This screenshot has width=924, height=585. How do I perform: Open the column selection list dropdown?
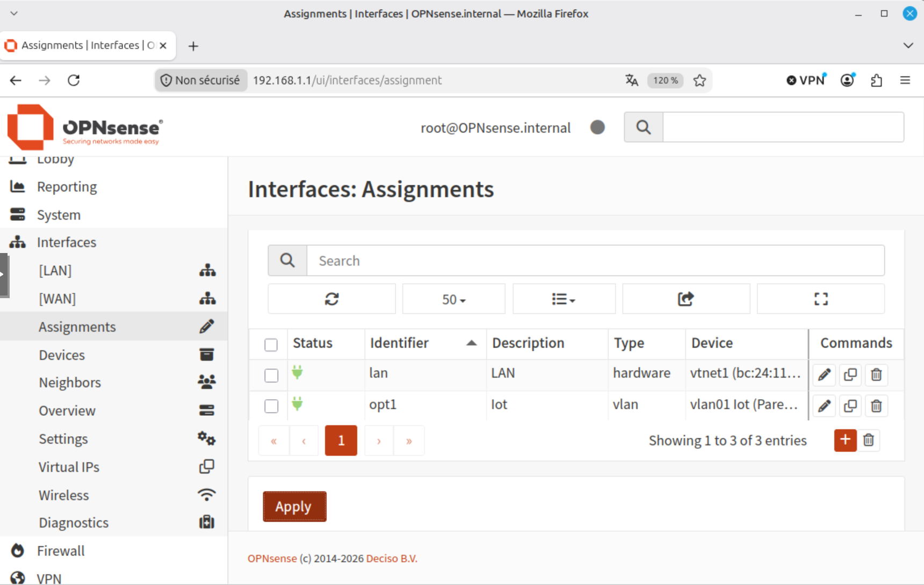564,299
